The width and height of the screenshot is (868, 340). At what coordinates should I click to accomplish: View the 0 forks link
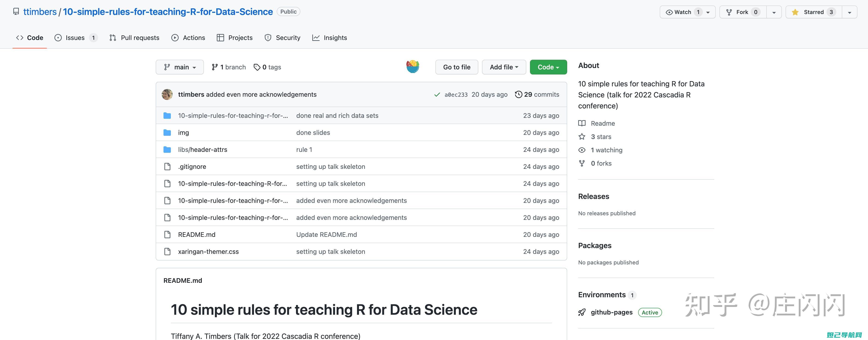pyautogui.click(x=601, y=163)
